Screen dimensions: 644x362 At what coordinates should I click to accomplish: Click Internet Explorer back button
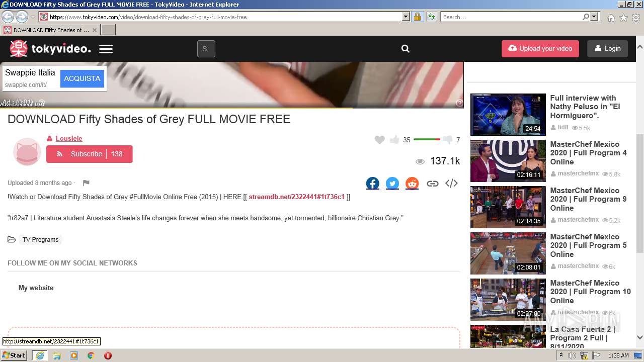[x=8, y=17]
